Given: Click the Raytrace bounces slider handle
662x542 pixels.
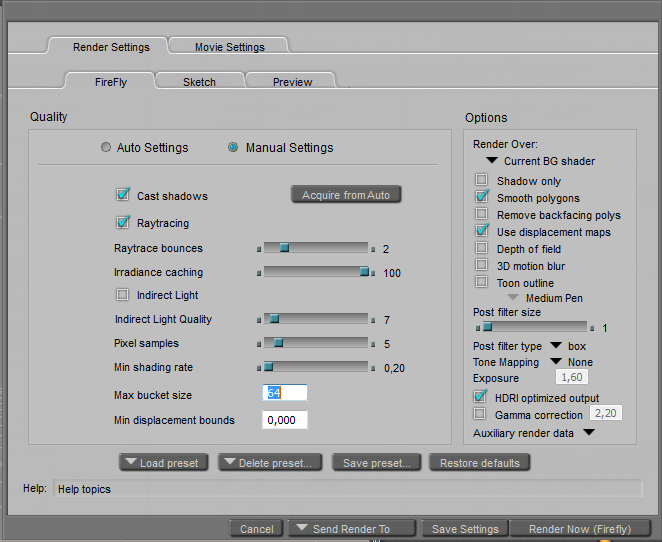Looking at the screenshot, I should pyautogui.click(x=285, y=248).
